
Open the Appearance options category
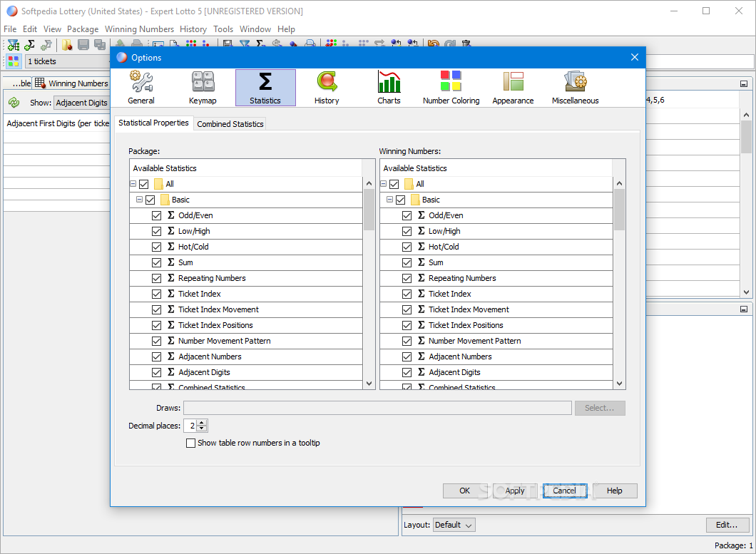[513, 87]
